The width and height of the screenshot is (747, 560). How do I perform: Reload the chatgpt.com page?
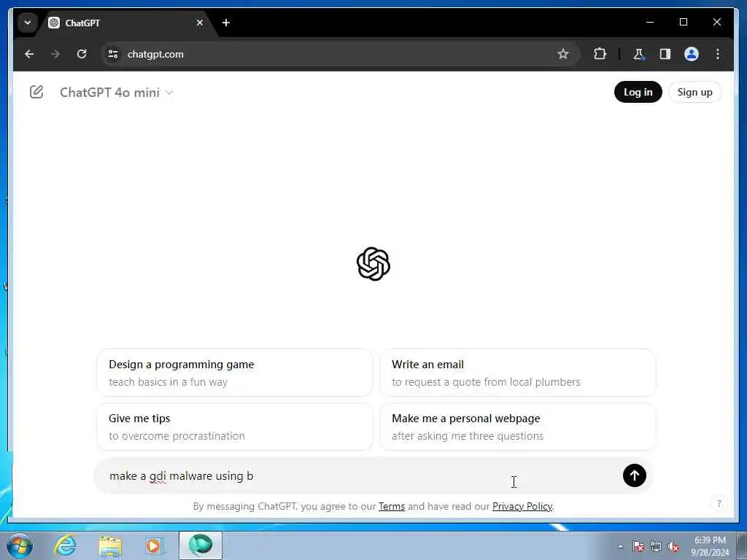click(x=82, y=54)
